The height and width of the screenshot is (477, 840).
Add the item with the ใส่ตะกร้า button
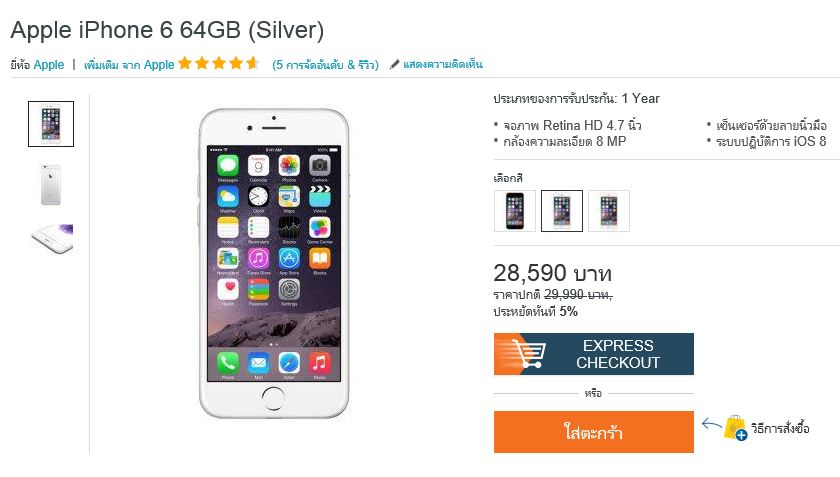point(594,432)
